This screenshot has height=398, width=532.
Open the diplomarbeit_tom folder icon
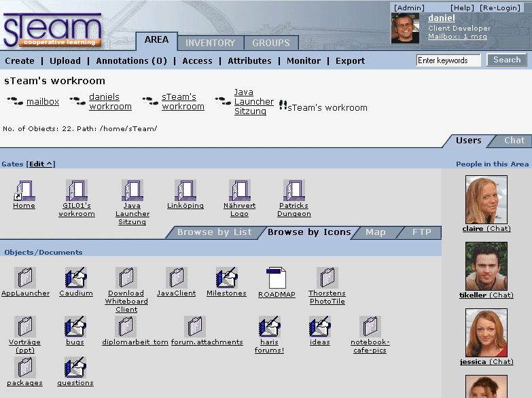[x=126, y=327]
